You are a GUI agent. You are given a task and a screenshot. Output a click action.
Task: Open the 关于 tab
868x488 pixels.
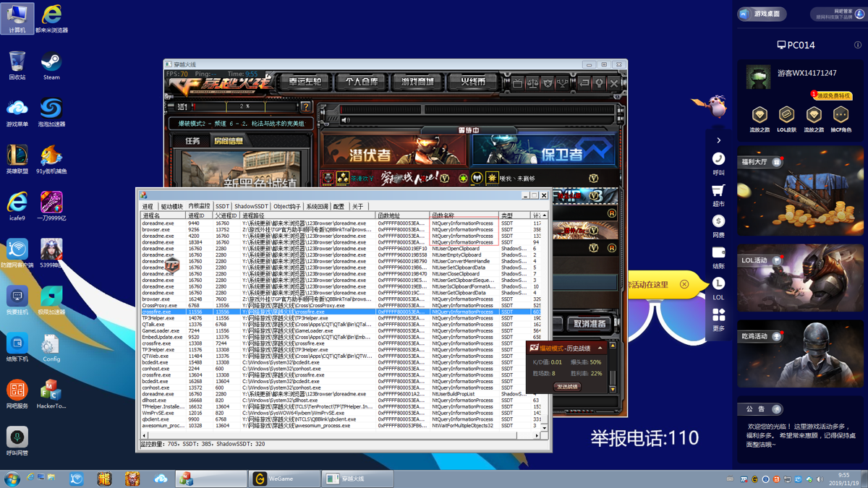[357, 207]
